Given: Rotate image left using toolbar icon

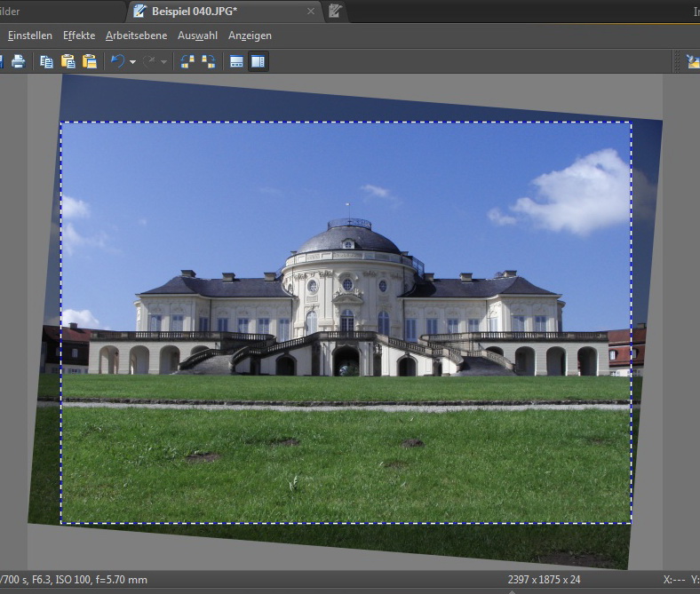Looking at the screenshot, I should [187, 62].
